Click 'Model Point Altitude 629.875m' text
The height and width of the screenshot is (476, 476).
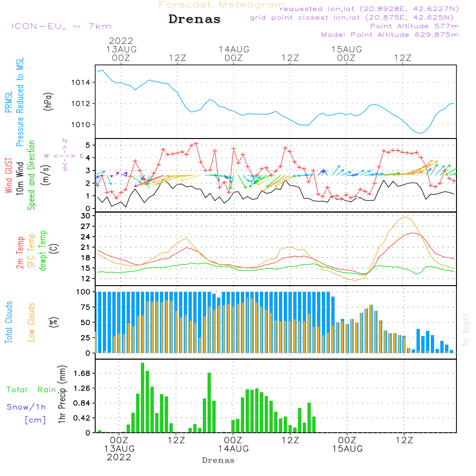pos(390,35)
